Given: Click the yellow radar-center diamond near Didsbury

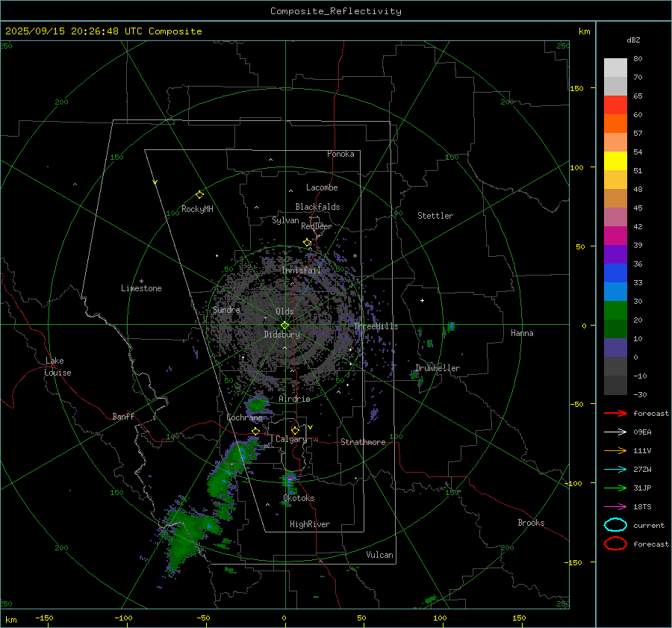Looking at the screenshot, I should coord(284,326).
